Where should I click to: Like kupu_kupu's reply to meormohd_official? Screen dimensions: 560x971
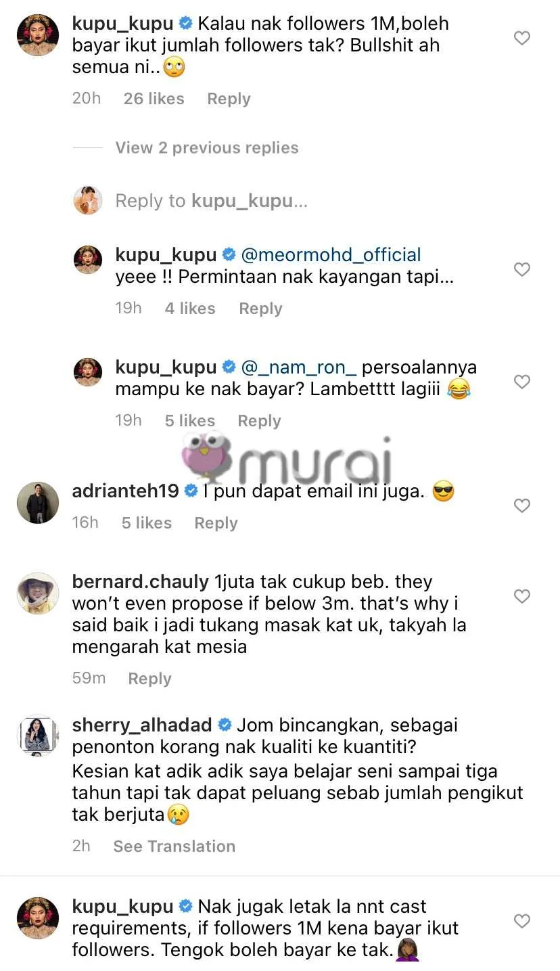(x=521, y=270)
